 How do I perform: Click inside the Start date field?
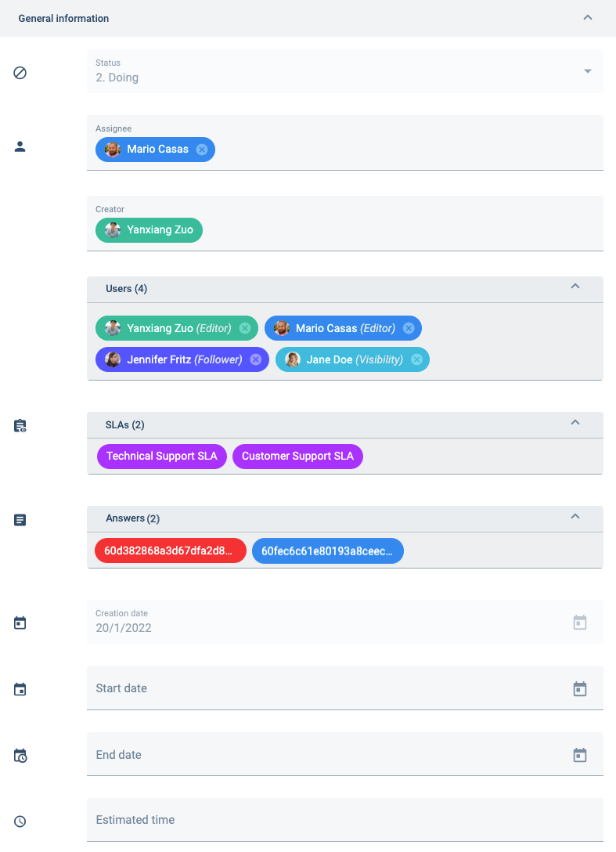pyautogui.click(x=313, y=688)
